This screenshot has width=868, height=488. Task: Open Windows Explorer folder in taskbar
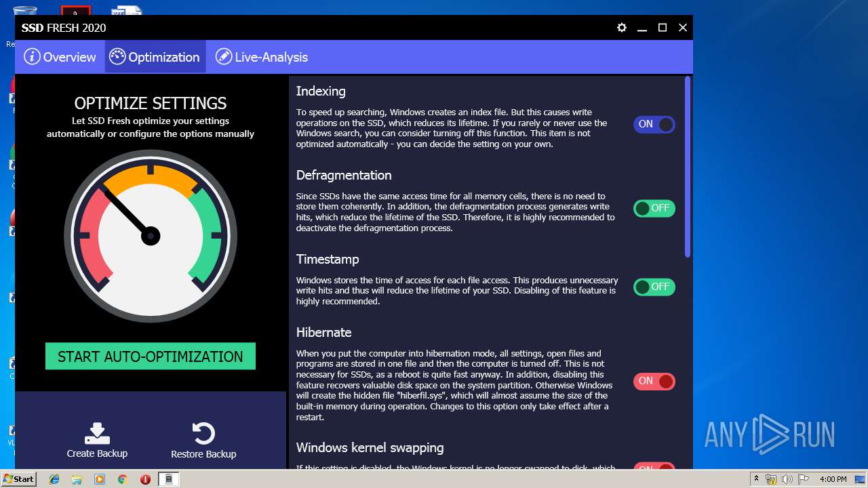click(77, 479)
